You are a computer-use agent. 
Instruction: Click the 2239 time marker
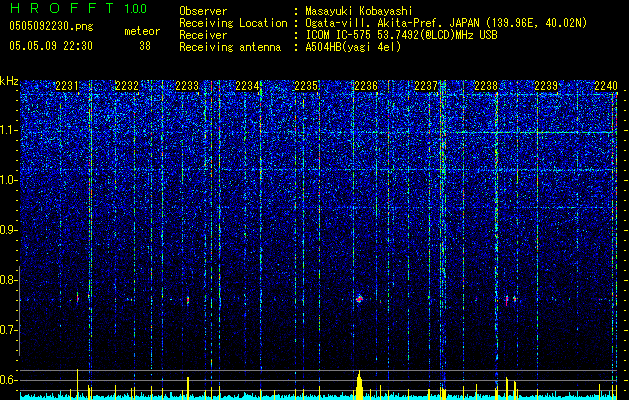[x=546, y=86]
